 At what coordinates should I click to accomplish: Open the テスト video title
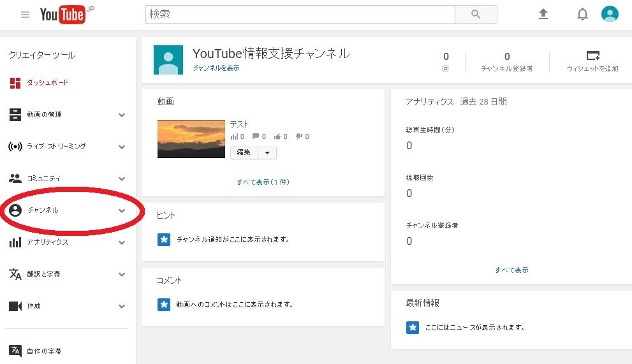click(239, 124)
